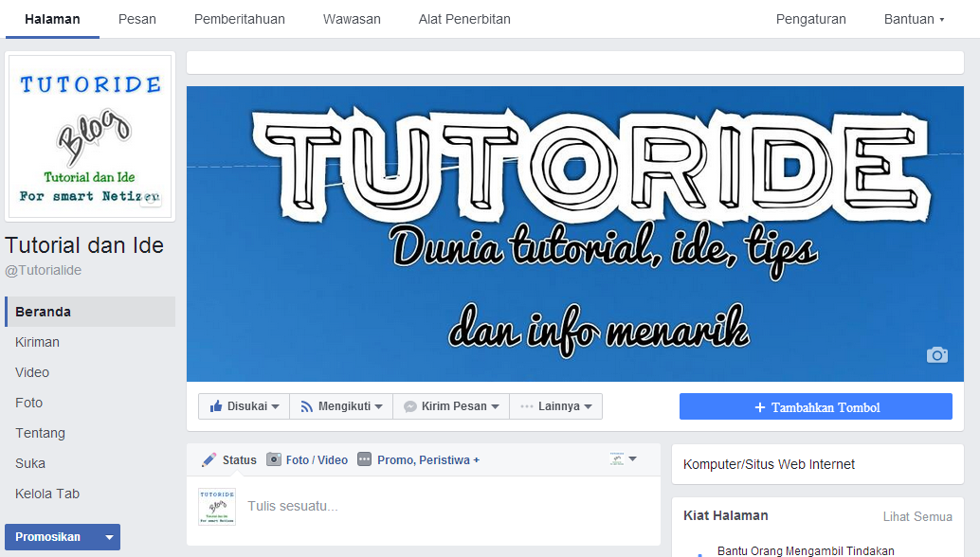The height and width of the screenshot is (557, 980).
Task: Open the audience targeting icon in the composer
Action: pos(619,457)
